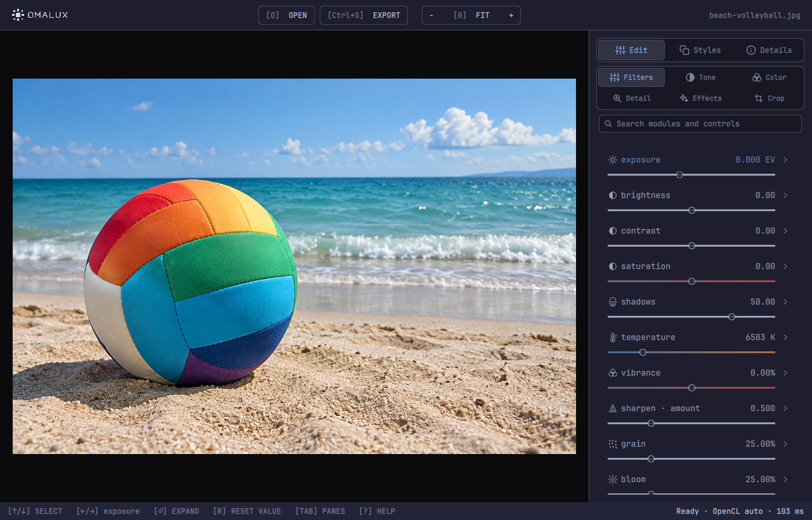Click the bloom module icon
Image resolution: width=812 pixels, height=520 pixels.
click(612, 479)
